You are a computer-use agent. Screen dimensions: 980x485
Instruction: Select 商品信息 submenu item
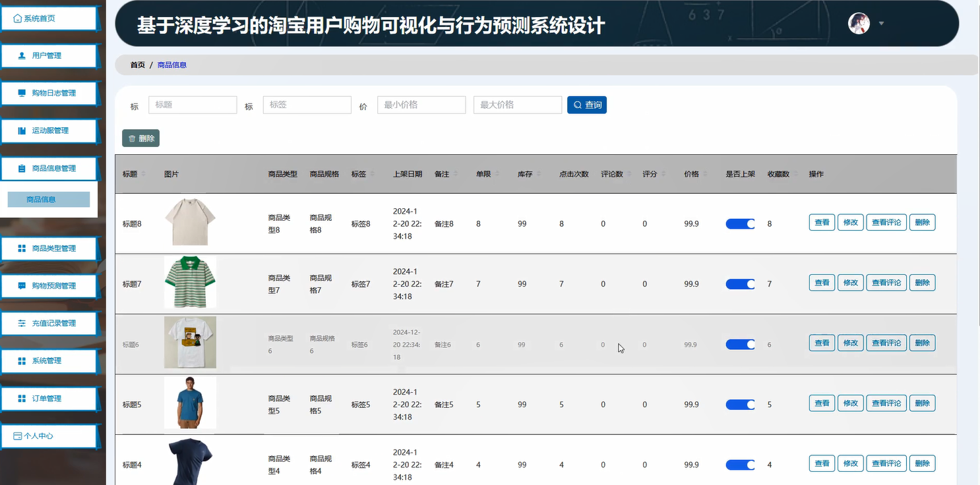pos(49,200)
